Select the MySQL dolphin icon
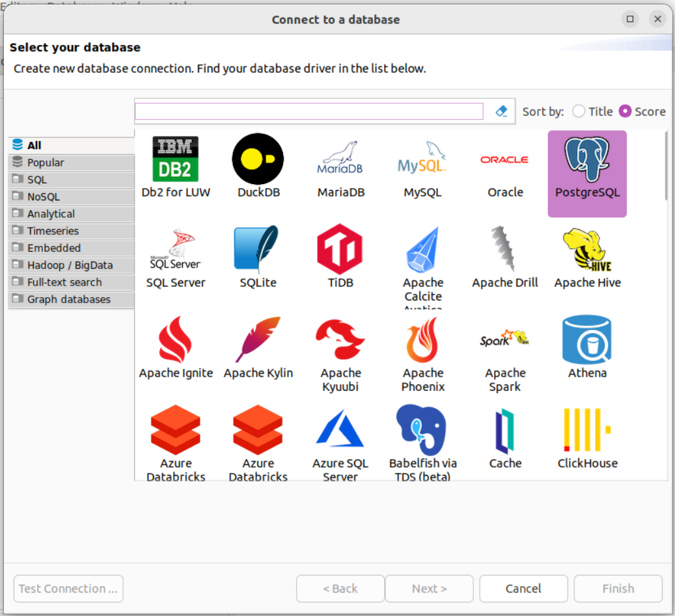The height and width of the screenshot is (616, 675). (x=422, y=159)
